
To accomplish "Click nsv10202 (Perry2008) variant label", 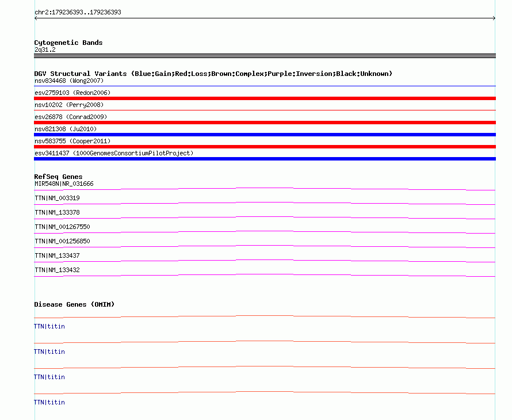I will tap(69, 105).
